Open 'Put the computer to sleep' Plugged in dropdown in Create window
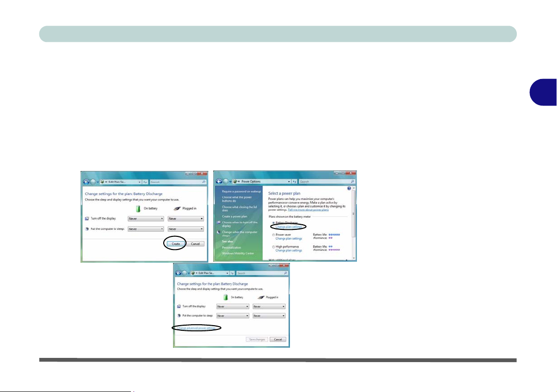557x392 pixels. coord(186,229)
